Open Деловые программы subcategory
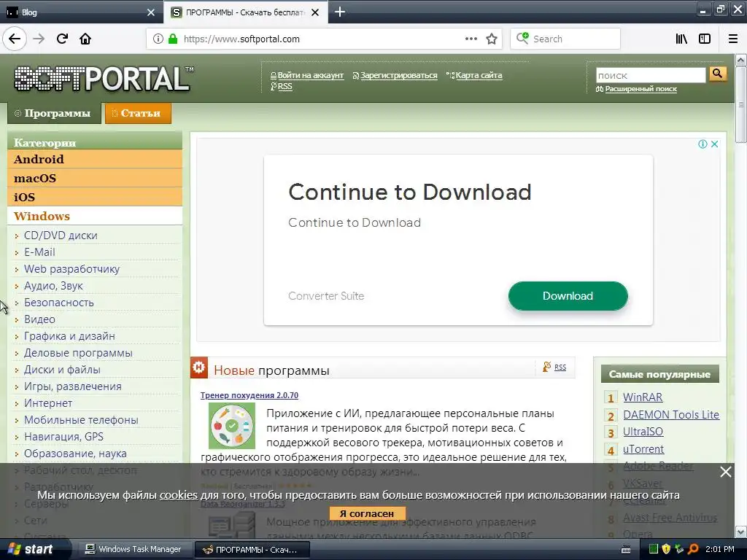The height and width of the screenshot is (560, 747). point(78,353)
